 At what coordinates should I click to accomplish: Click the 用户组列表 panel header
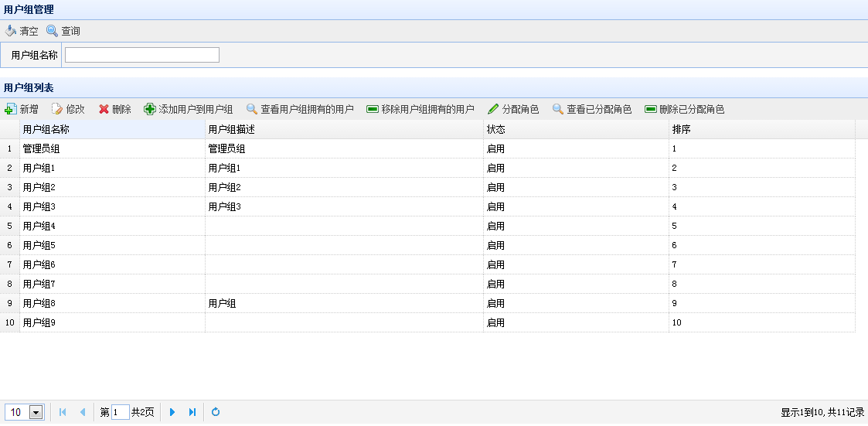[434, 87]
